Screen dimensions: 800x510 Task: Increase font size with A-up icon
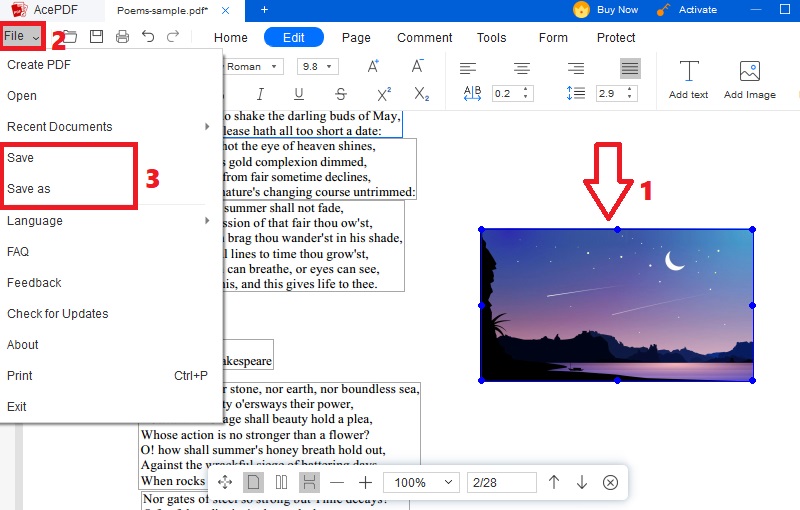point(373,66)
